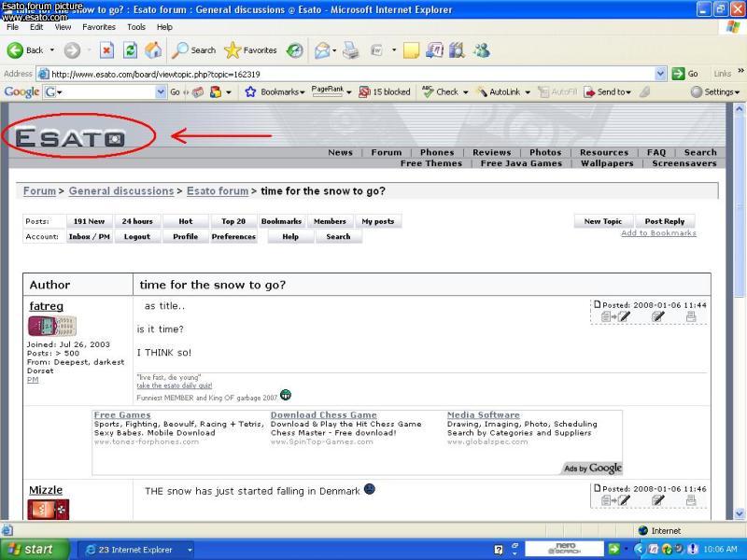The image size is (747, 560).
Task: Edit fatreg's post pencil icon
Action: [x=657, y=316]
